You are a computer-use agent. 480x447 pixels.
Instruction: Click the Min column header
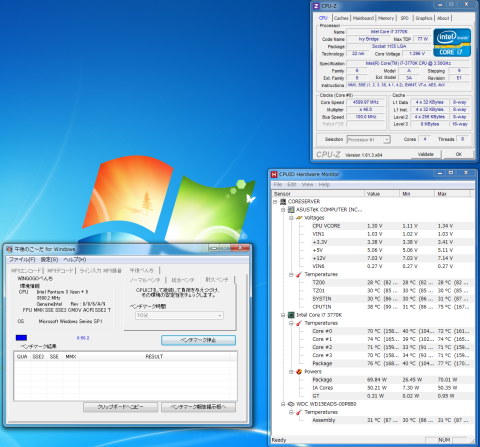click(417, 194)
